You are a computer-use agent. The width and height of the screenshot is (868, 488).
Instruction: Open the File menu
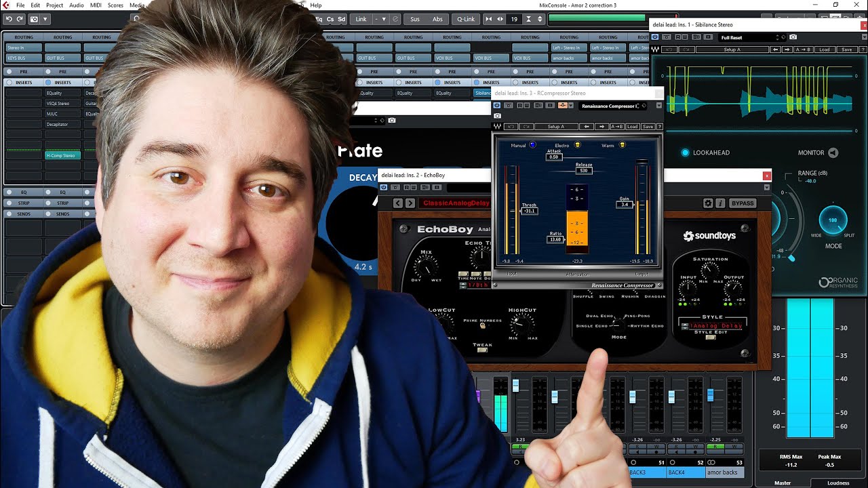click(x=20, y=5)
